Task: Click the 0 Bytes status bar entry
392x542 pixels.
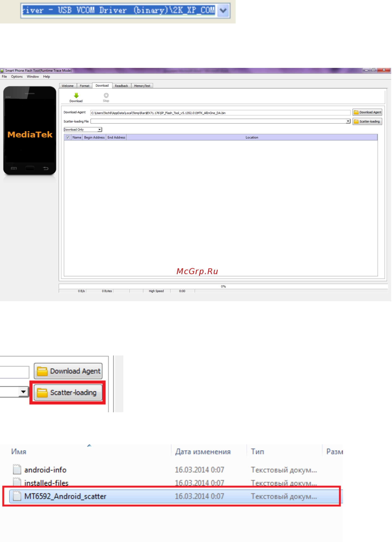Action: pyautogui.click(x=107, y=291)
